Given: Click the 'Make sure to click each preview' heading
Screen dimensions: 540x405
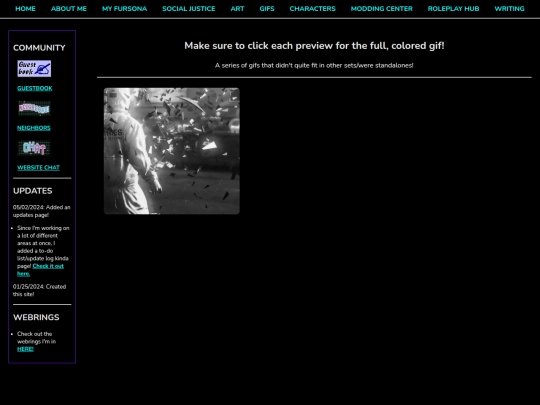Looking at the screenshot, I should tap(314, 46).
